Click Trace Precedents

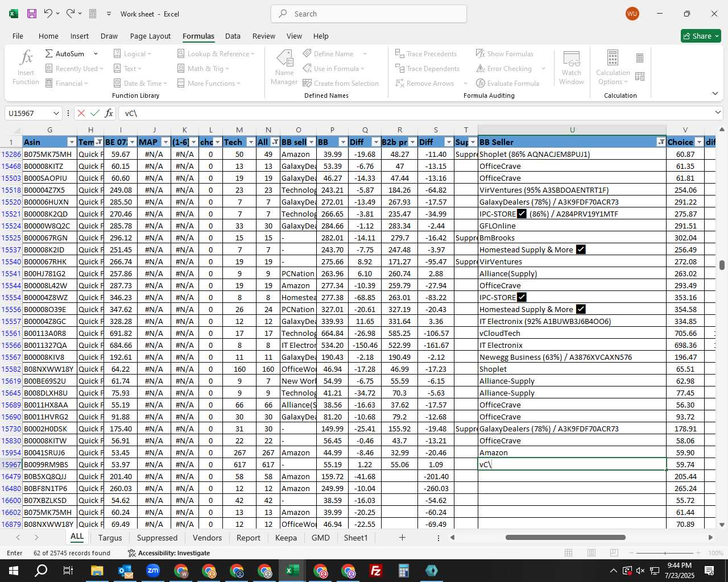[x=426, y=53]
